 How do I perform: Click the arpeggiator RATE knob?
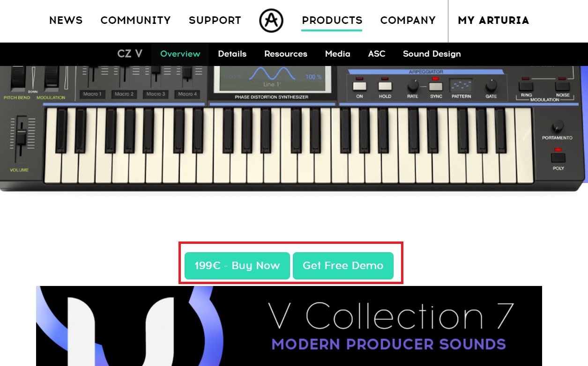[413, 86]
